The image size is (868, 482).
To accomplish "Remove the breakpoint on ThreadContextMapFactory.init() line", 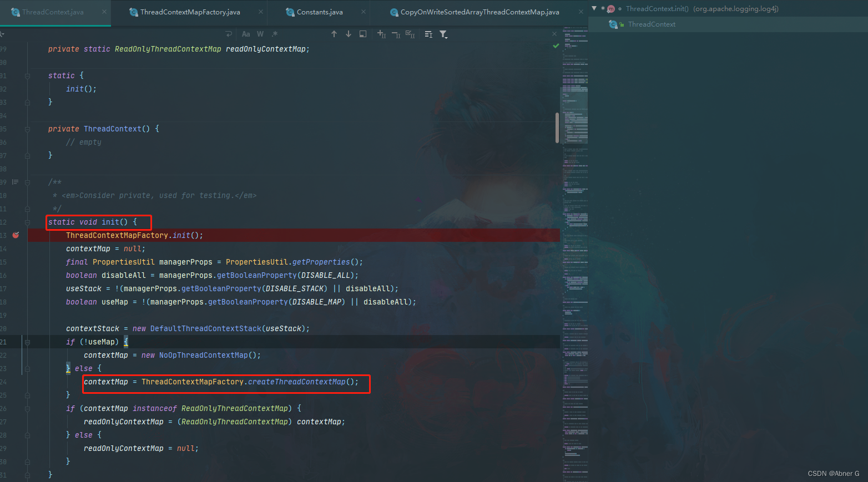I will point(16,235).
